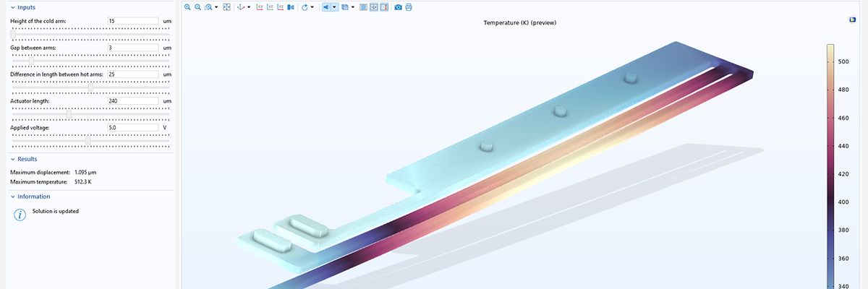The width and height of the screenshot is (868, 289).
Task: Toggle the show axis orientation icon
Action: (x=374, y=7)
